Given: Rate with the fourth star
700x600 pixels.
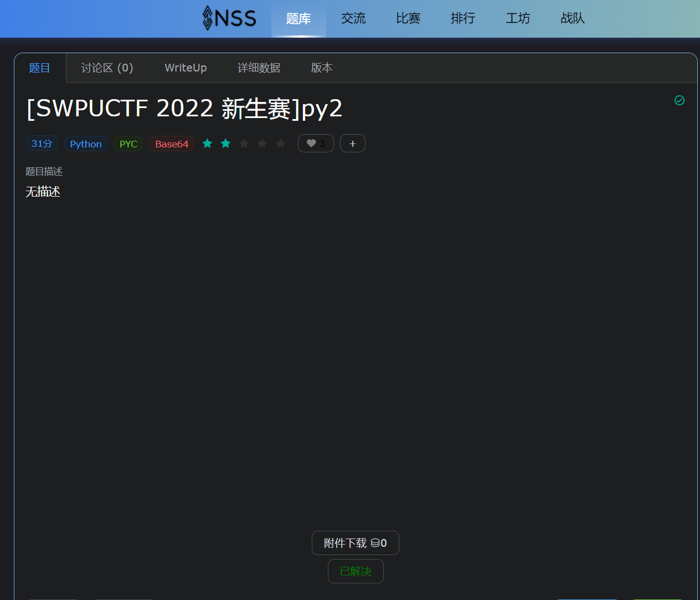Looking at the screenshot, I should tap(262, 143).
